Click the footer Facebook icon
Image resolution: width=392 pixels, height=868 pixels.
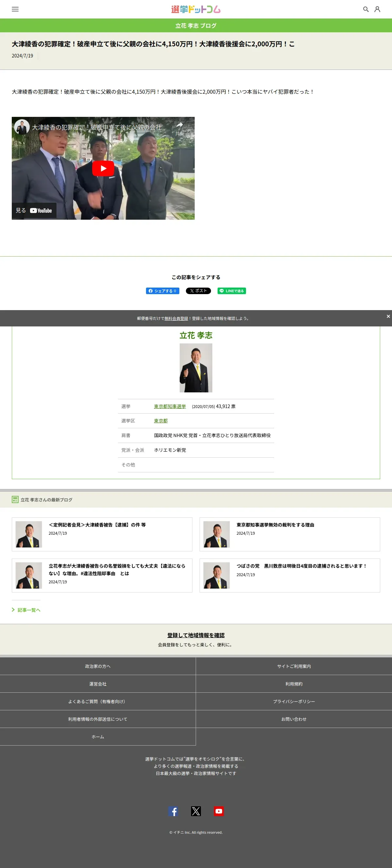click(173, 811)
